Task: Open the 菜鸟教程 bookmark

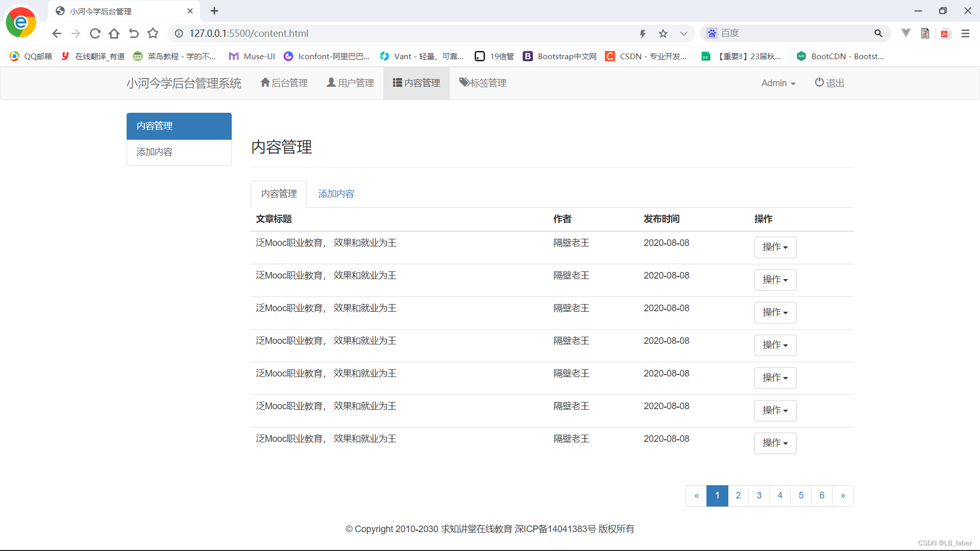Action: 174,56
